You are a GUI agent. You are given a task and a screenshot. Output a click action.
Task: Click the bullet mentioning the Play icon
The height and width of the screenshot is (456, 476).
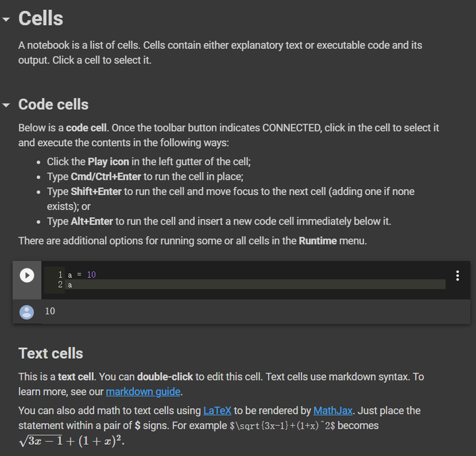(x=149, y=161)
